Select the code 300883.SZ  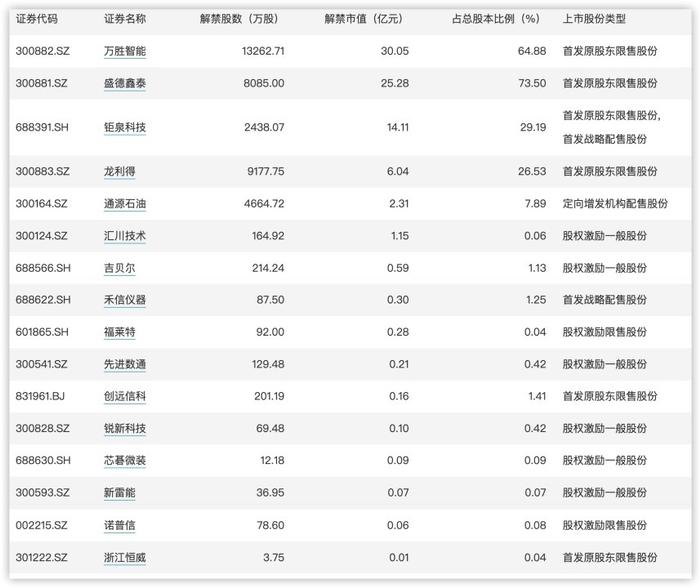[x=42, y=171]
